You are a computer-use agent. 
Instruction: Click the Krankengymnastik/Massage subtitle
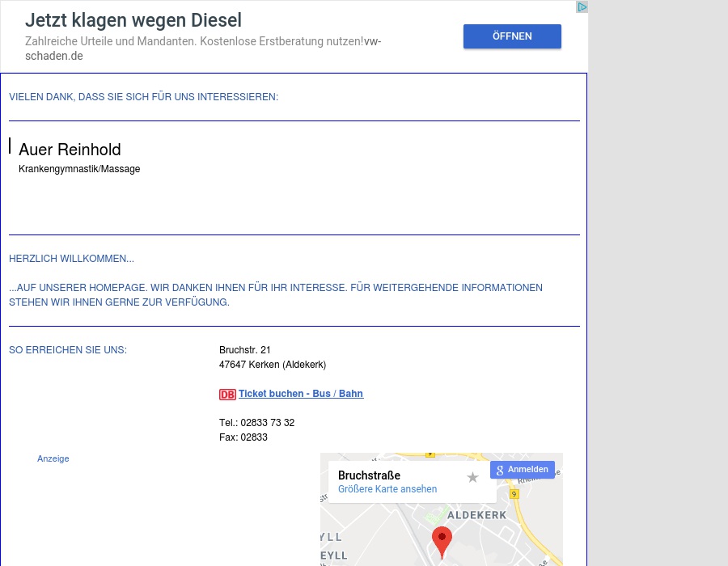pyautogui.click(x=79, y=169)
